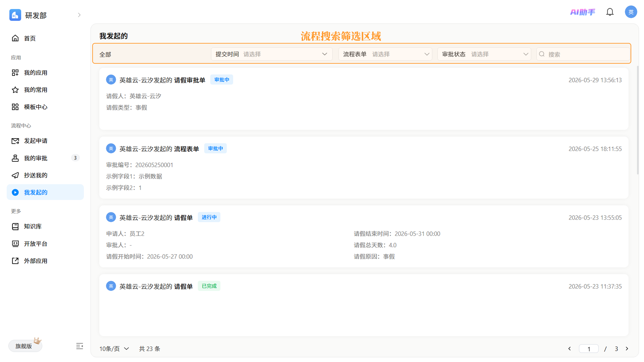Screen dimensions: 644x362
Task: Click the 研发部 workspace logo
Action: pos(15,15)
